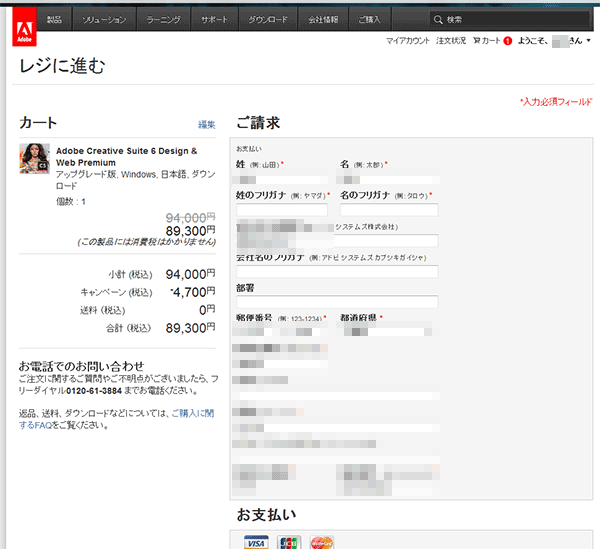The image size is (600, 549).
Task: Open the 注文状況 link
Action: click(x=451, y=41)
